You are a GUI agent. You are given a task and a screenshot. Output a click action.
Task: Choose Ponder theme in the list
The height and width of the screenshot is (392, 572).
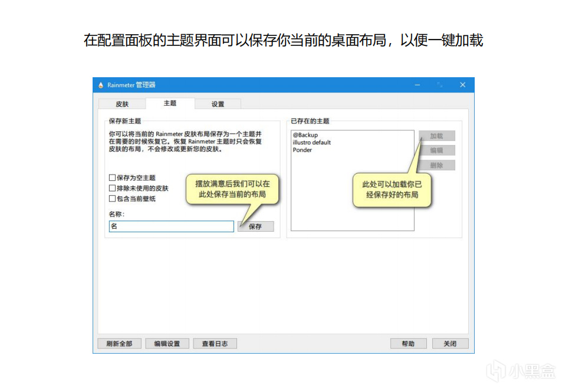[x=303, y=150]
